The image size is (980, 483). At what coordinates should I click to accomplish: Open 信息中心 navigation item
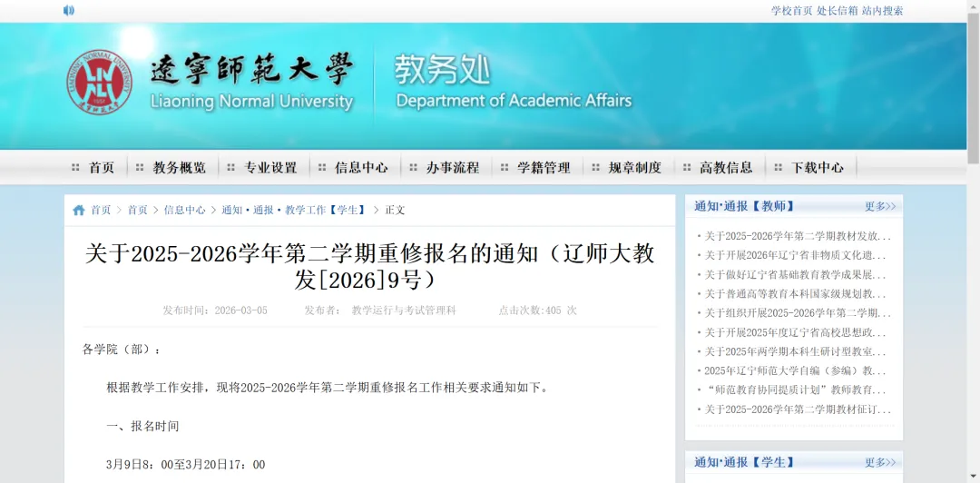pos(361,168)
